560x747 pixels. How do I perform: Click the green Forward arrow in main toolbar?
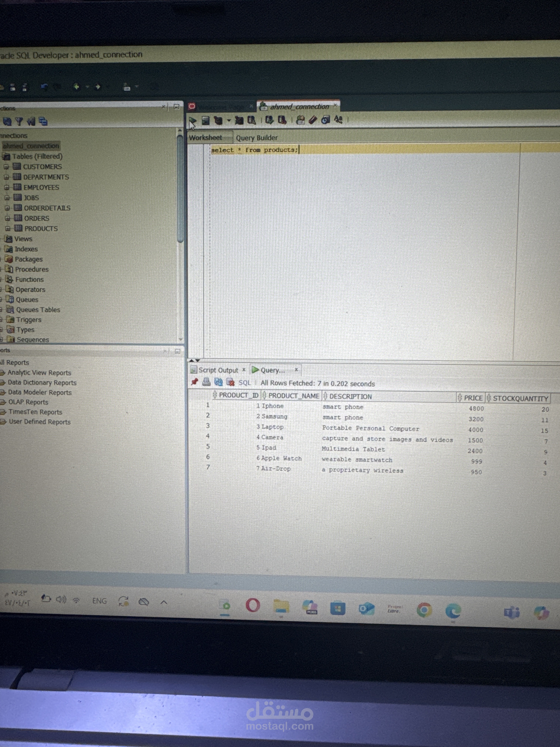[98, 87]
